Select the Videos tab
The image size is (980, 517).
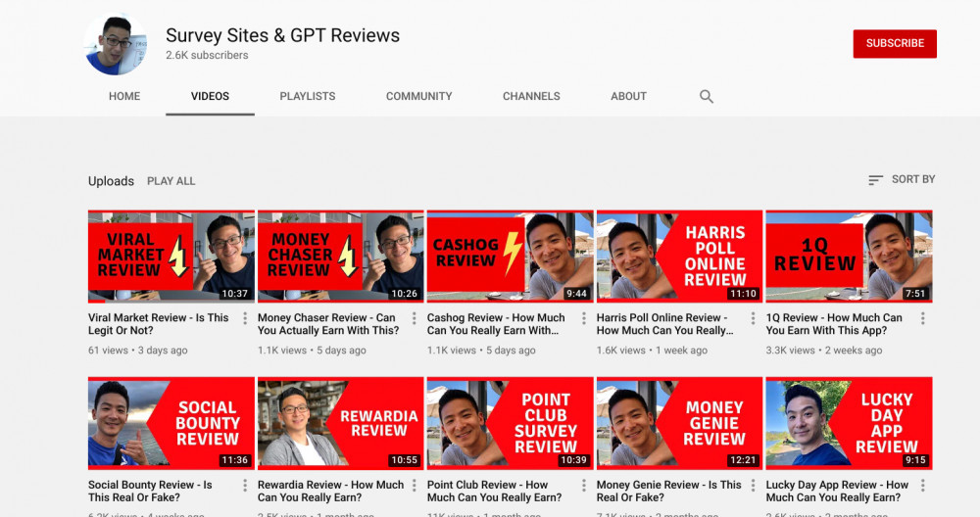coord(210,96)
